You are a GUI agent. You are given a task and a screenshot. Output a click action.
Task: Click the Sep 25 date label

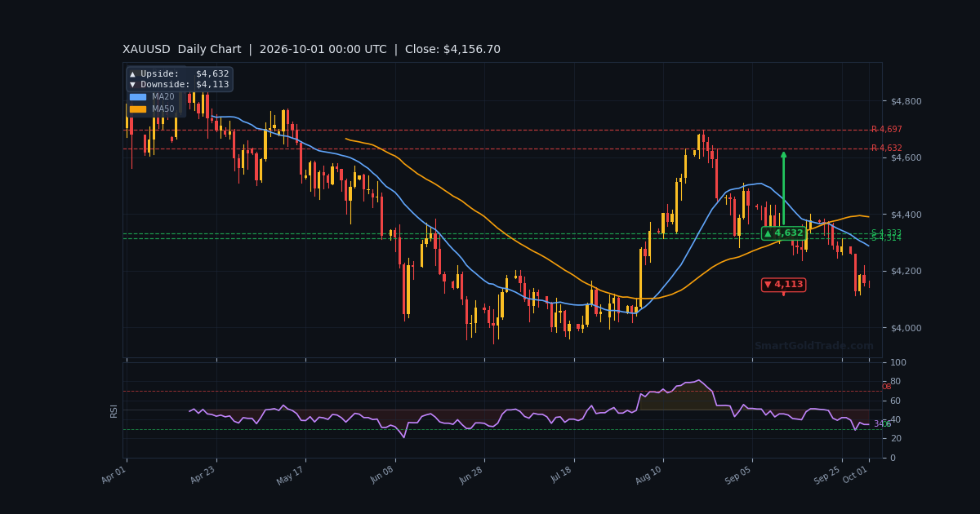[x=828, y=476]
